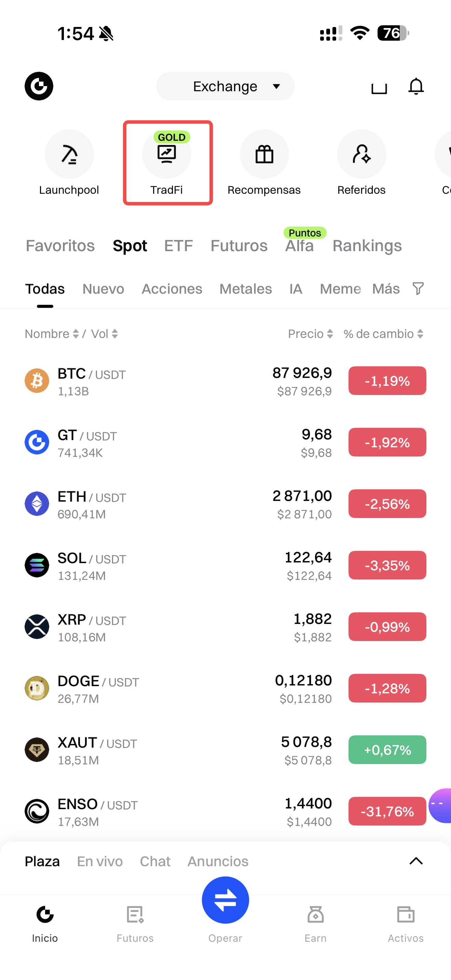
Task: Open the Más categories menu
Action: (386, 289)
